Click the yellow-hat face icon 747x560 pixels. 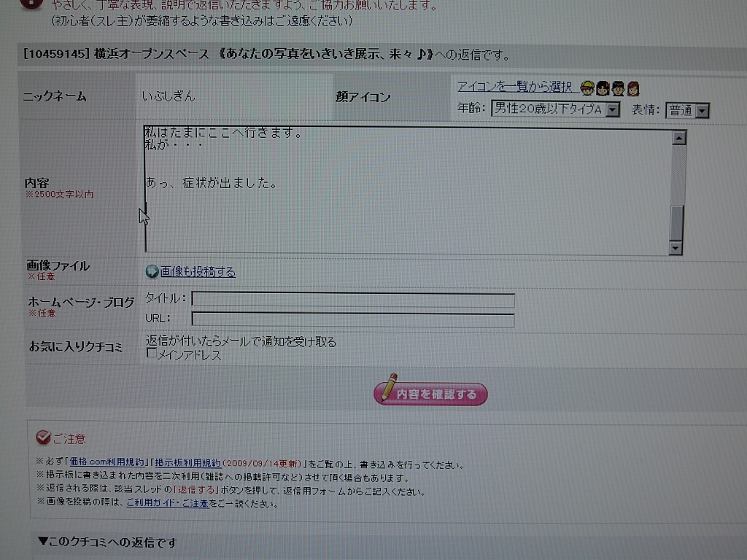pyautogui.click(x=587, y=88)
